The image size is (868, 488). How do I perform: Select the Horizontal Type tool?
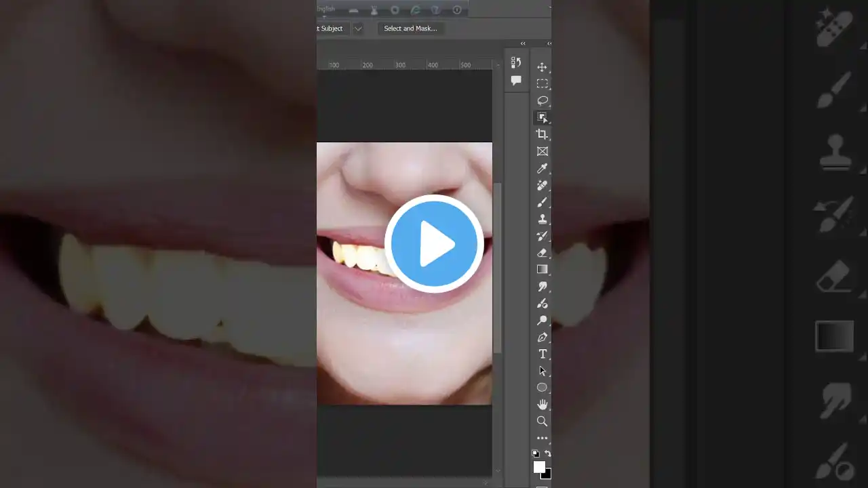click(542, 354)
